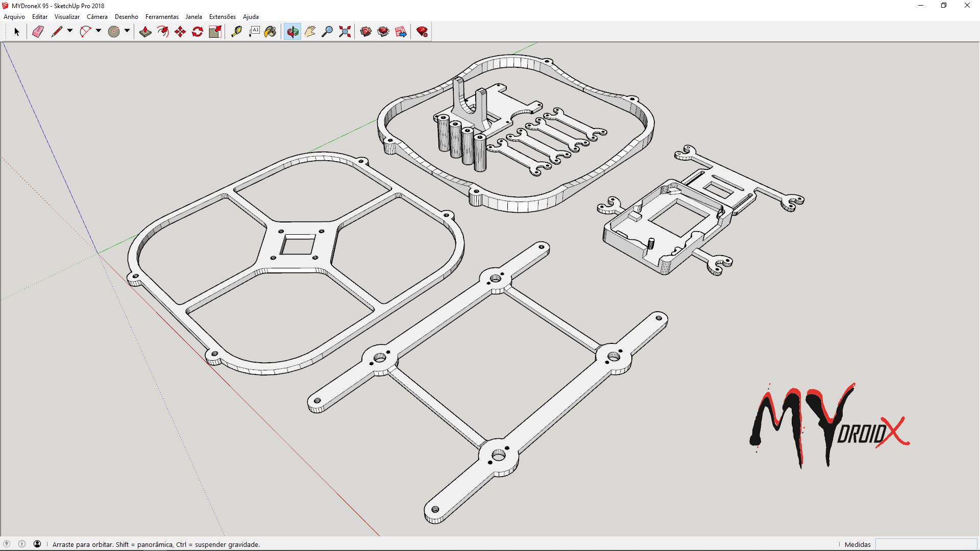Choose the Arc tool
The width and height of the screenshot is (980, 551).
(85, 32)
